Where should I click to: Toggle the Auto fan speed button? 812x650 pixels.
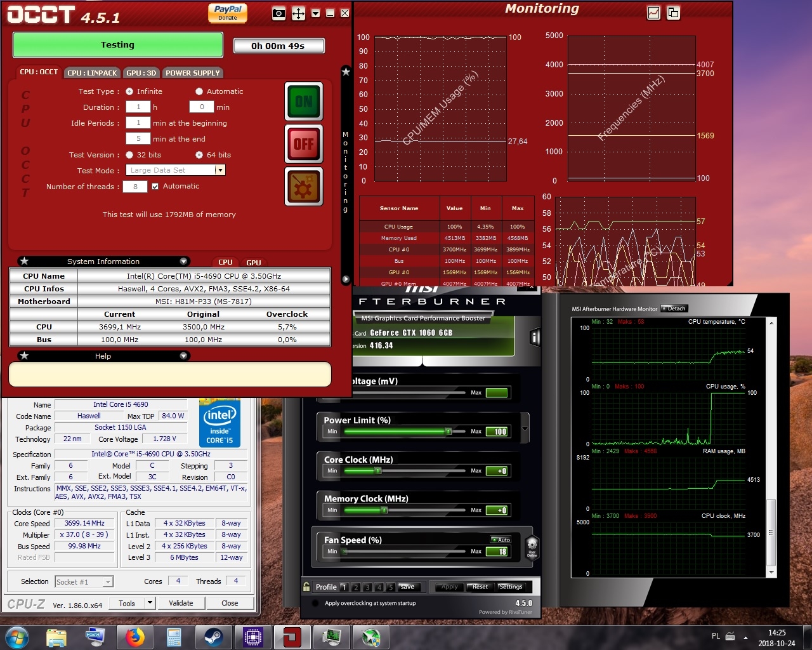pos(501,540)
